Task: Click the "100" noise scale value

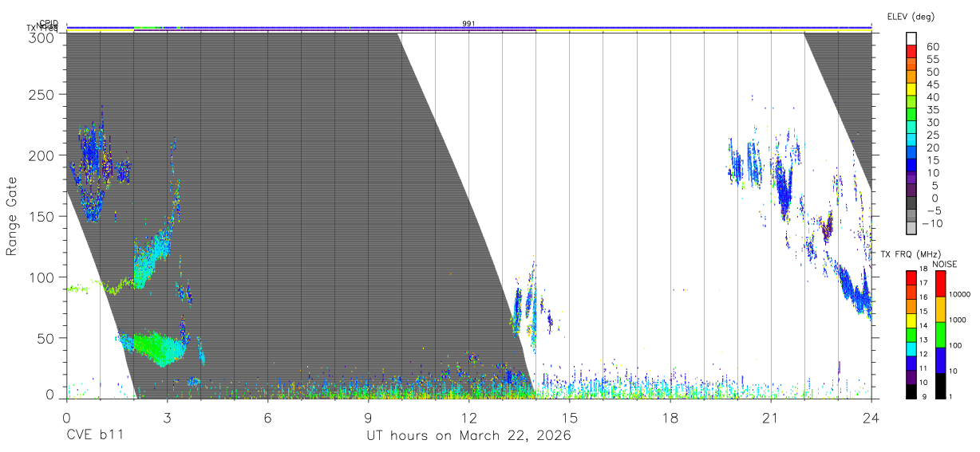Action: [957, 345]
